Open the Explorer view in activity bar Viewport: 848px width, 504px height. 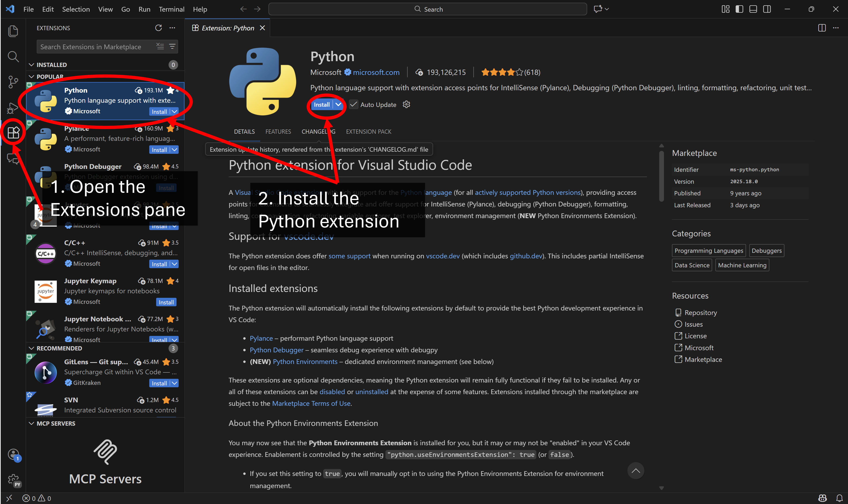pos(13,31)
